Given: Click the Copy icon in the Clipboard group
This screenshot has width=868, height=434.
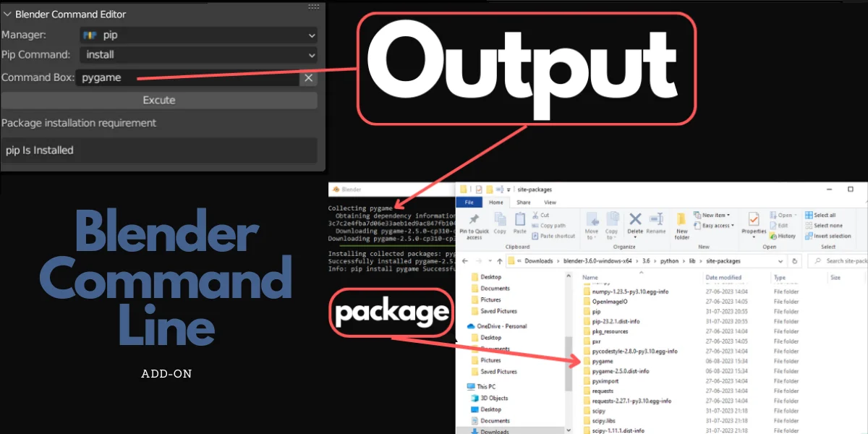Looking at the screenshot, I should 500,219.
